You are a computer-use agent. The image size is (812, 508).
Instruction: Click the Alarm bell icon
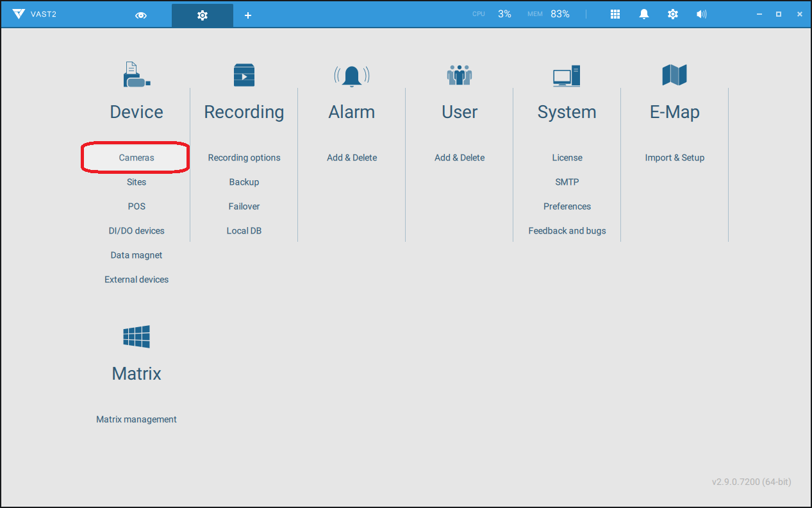coord(352,76)
